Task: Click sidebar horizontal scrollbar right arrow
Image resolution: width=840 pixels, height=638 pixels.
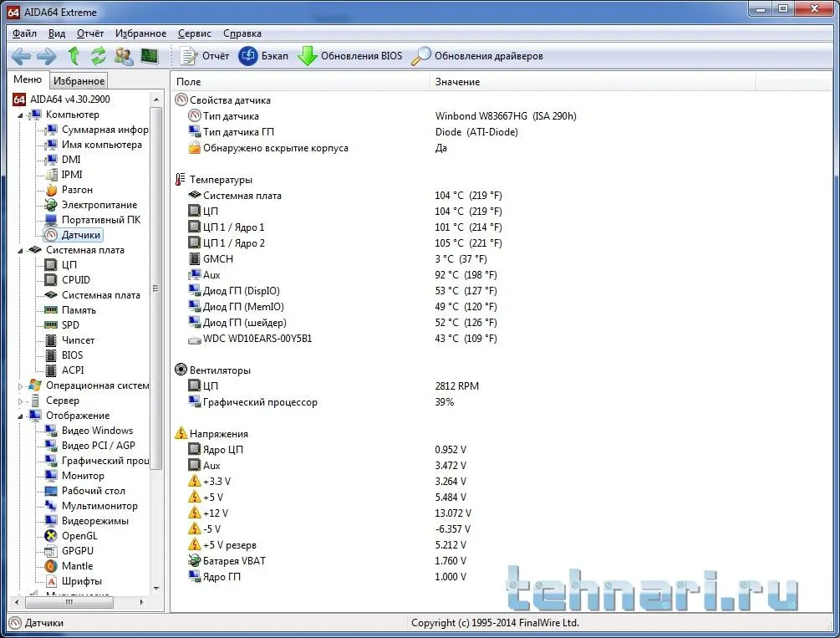Action: [141, 602]
